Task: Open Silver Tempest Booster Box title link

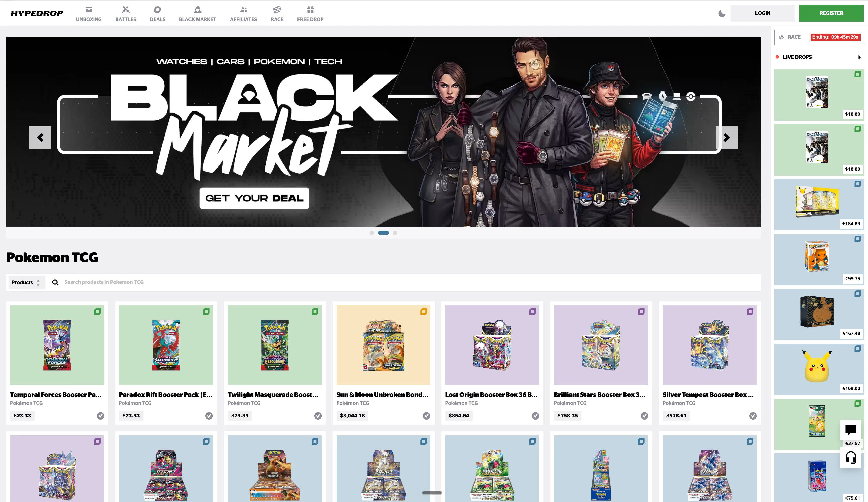Action: (708, 395)
